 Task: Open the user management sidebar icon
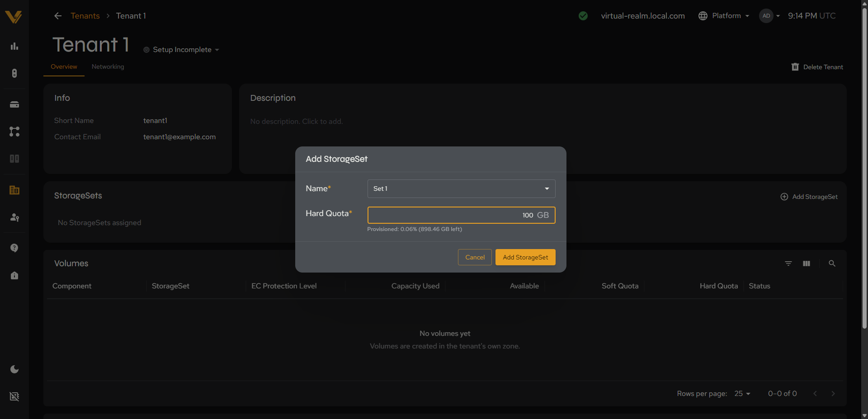[x=14, y=217]
